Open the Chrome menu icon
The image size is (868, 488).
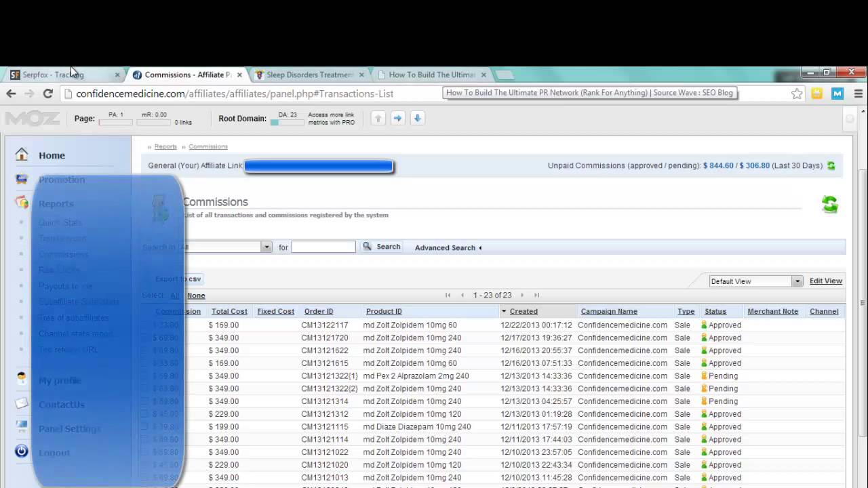pos(858,94)
